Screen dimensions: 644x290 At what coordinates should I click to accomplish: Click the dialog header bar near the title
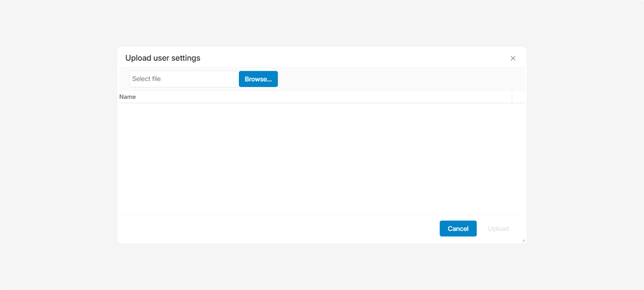[349, 58]
